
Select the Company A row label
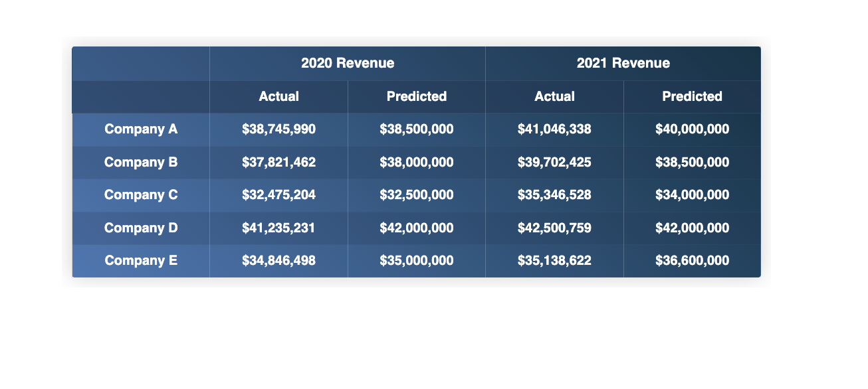[x=140, y=129]
